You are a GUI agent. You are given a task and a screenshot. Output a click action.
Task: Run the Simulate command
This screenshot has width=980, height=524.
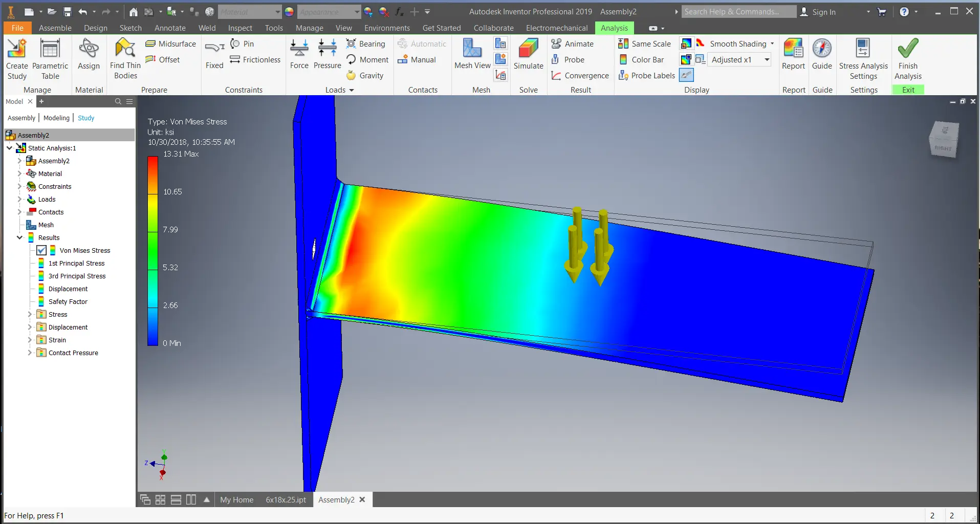click(529, 54)
